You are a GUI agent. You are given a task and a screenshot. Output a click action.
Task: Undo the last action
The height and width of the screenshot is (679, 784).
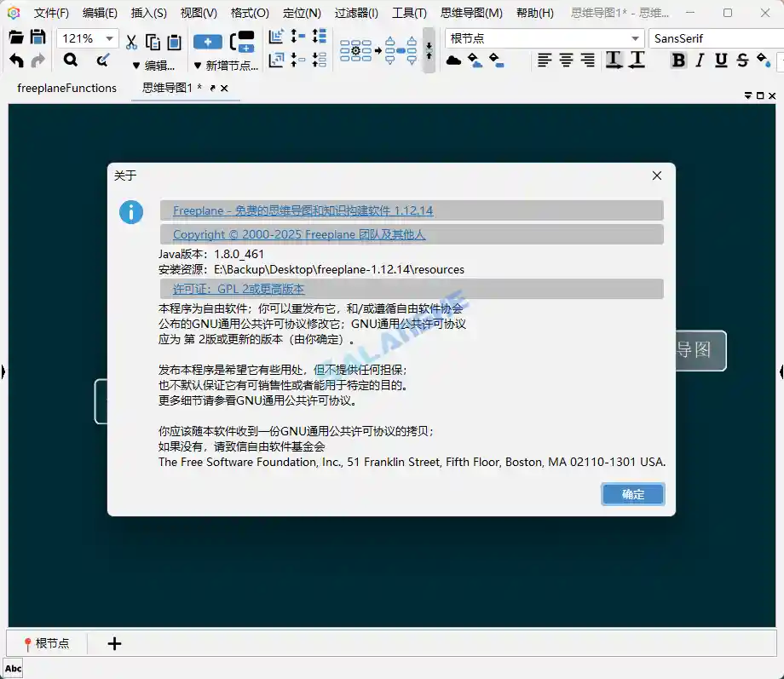(x=17, y=59)
